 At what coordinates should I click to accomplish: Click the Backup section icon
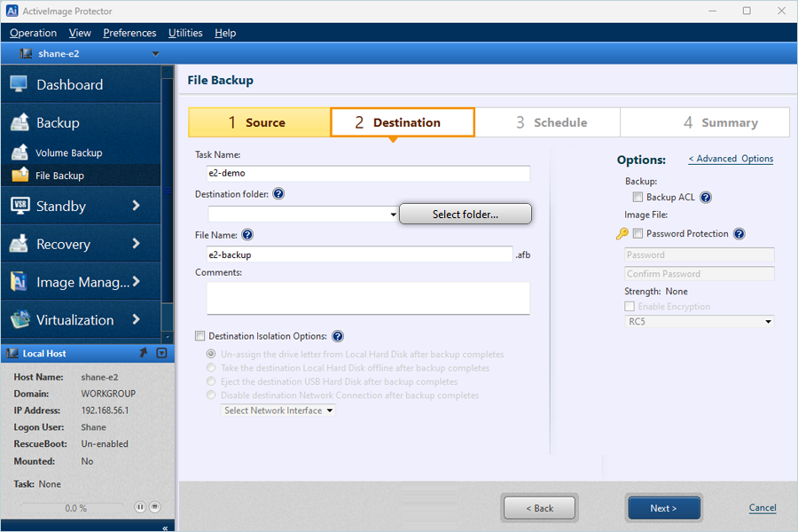click(x=20, y=122)
